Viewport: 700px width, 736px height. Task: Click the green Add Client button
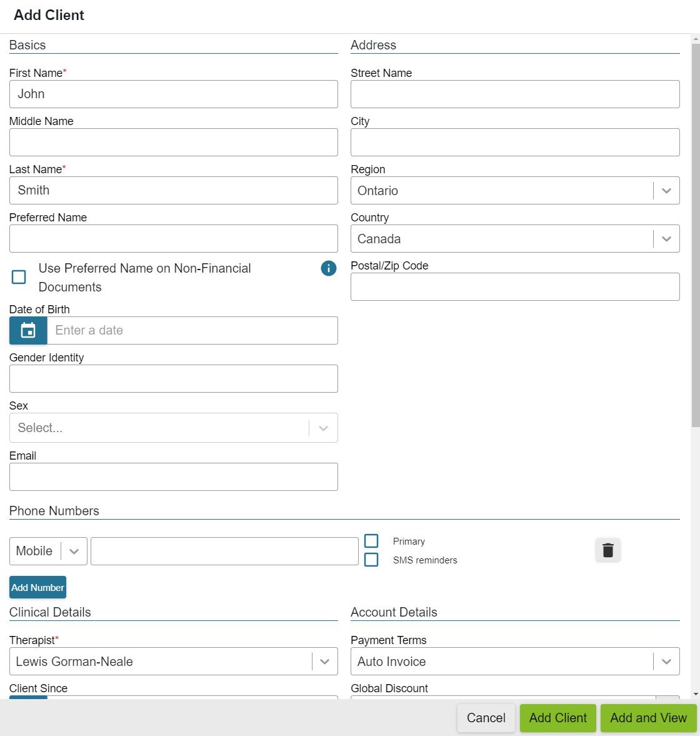[557, 718]
